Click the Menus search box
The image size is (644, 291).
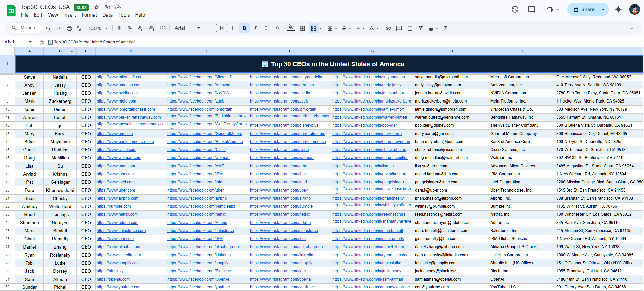[24, 28]
